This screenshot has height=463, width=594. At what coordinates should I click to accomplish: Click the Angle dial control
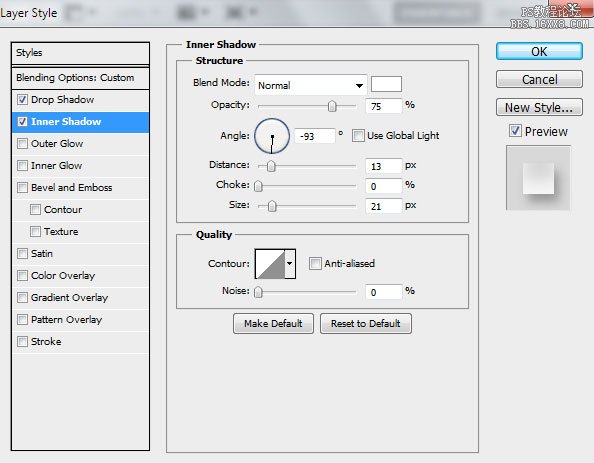pyautogui.click(x=272, y=136)
